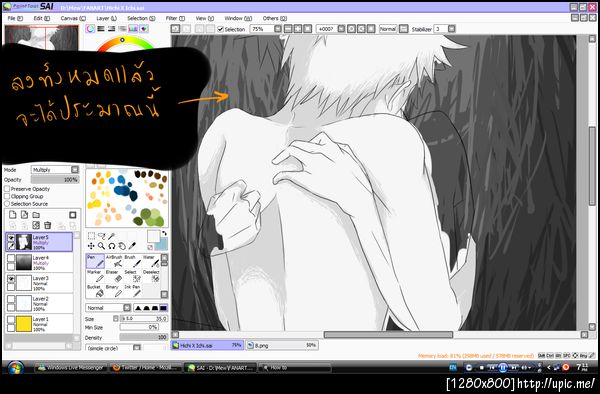Select the Marker tool
Image resolution: width=600 pixels, height=394 pixels.
[95, 275]
